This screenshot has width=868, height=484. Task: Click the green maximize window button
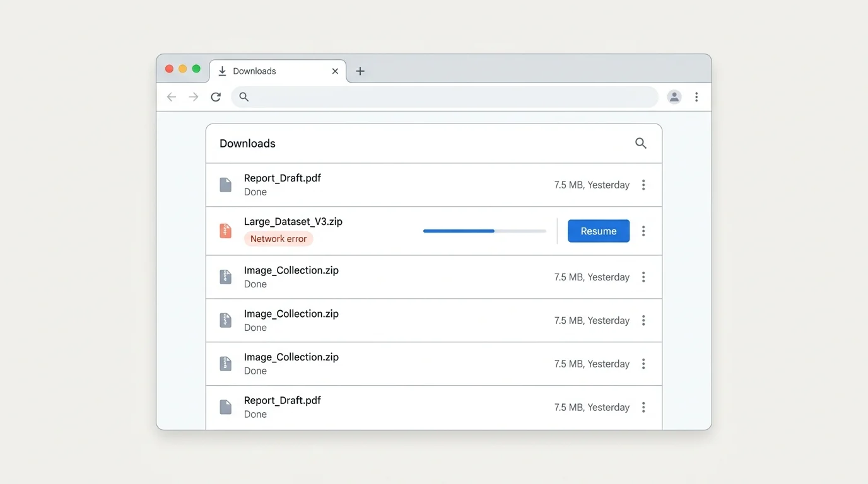(x=196, y=69)
